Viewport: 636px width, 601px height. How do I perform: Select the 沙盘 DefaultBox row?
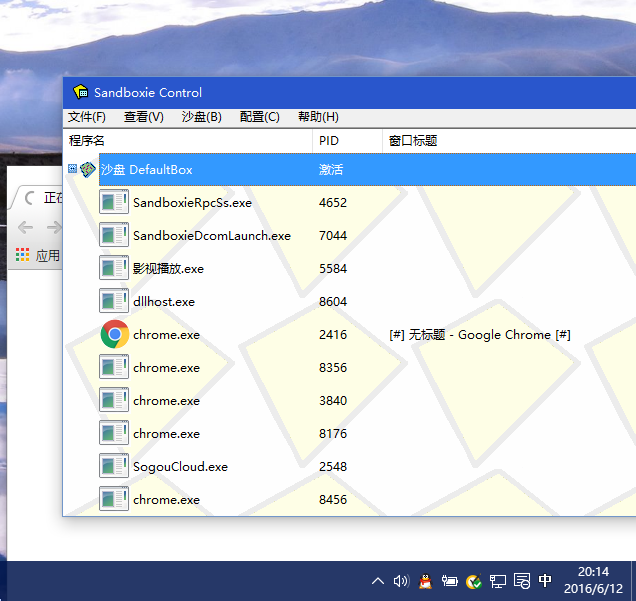367,170
